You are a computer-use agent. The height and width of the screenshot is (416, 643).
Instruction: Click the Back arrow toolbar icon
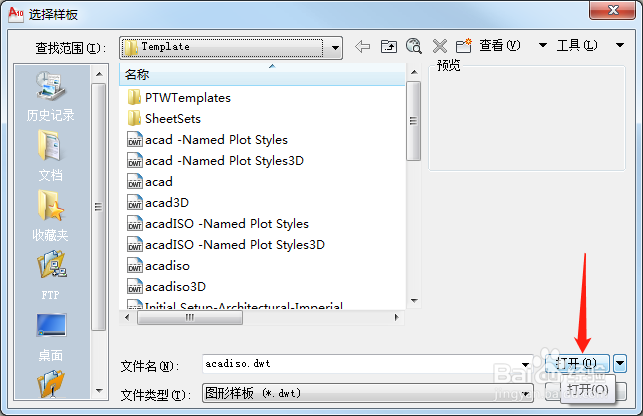(x=363, y=46)
